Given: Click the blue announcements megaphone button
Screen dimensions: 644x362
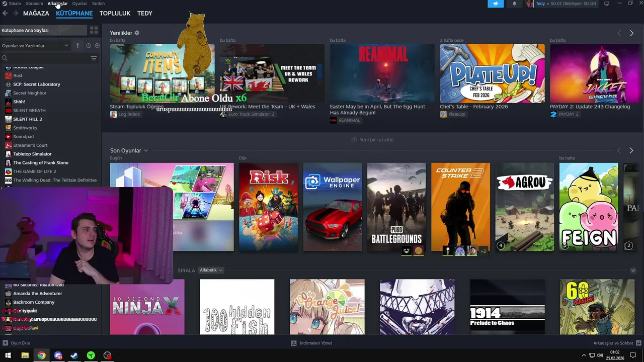Looking at the screenshot, I should (496, 4).
